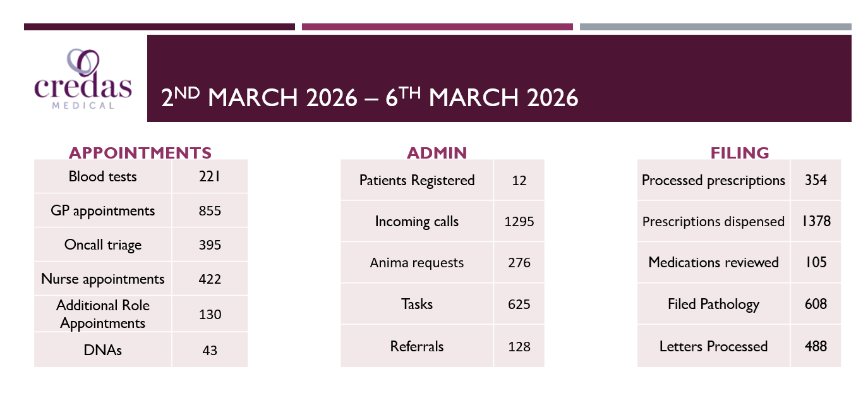Click the Incoming calls value 1295
Image resolution: width=868 pixels, height=393 pixels.
tap(519, 221)
